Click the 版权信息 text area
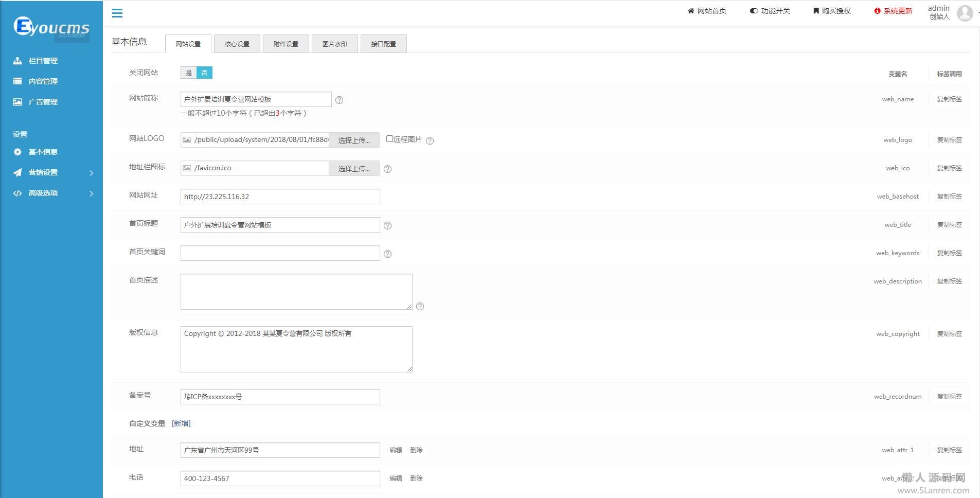The image size is (980, 498). click(296, 349)
